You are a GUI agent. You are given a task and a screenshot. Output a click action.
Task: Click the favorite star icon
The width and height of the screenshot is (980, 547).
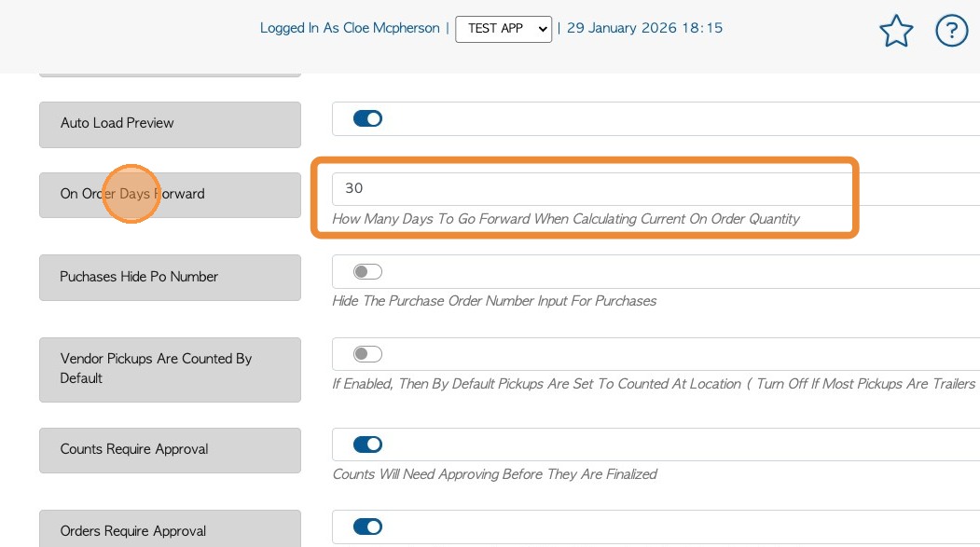[896, 32]
